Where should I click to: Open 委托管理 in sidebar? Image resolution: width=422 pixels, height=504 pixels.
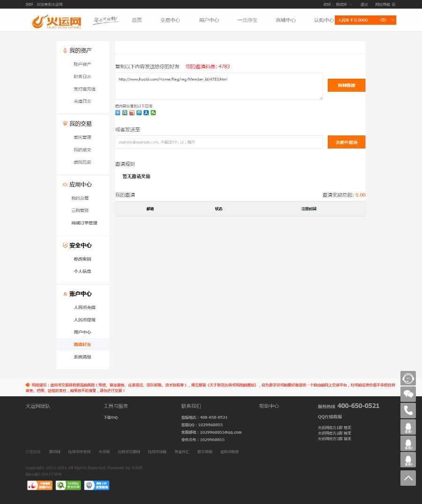pyautogui.click(x=83, y=137)
